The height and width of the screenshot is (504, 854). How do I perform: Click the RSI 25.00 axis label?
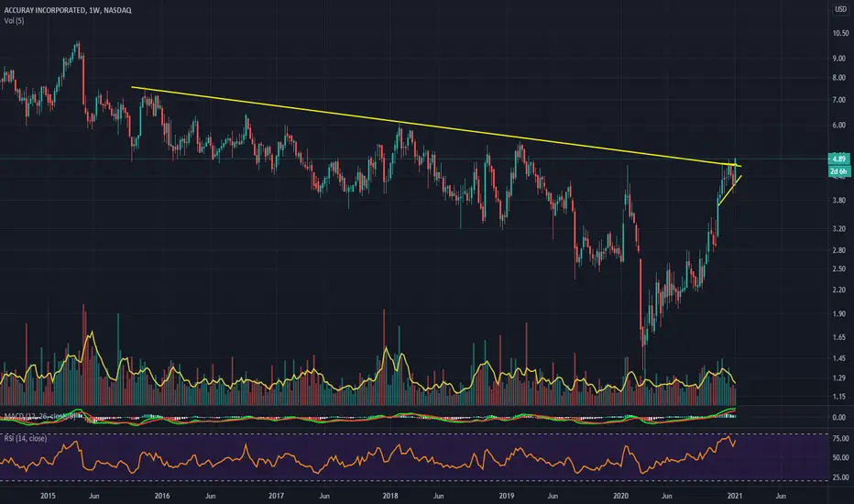point(840,477)
